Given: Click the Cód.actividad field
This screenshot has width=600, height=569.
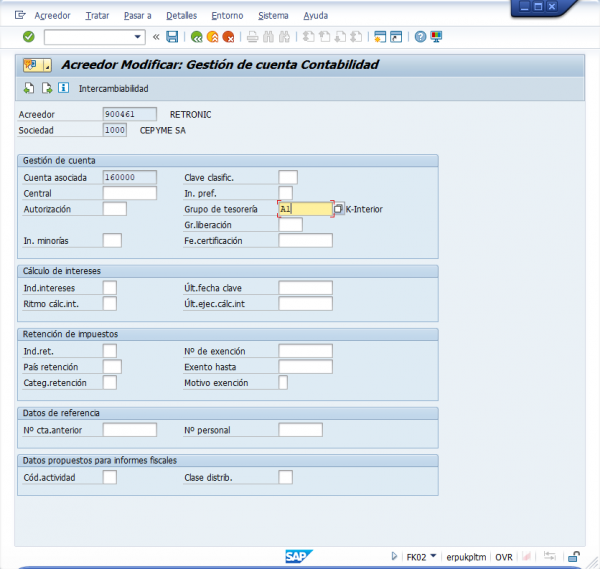Looking at the screenshot, I should 110,477.
